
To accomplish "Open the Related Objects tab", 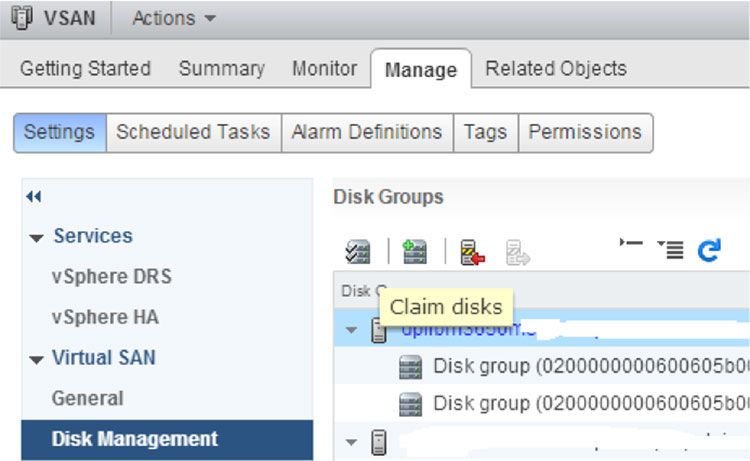I will (x=556, y=68).
